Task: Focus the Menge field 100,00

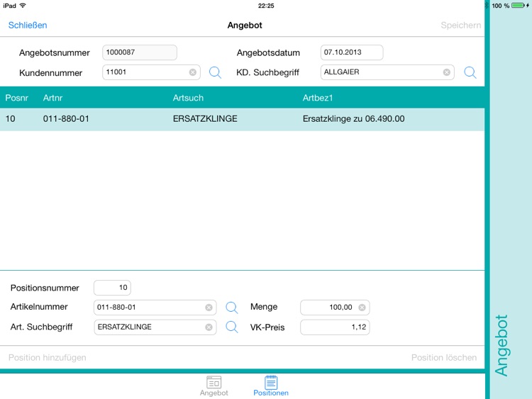Action: (335, 308)
